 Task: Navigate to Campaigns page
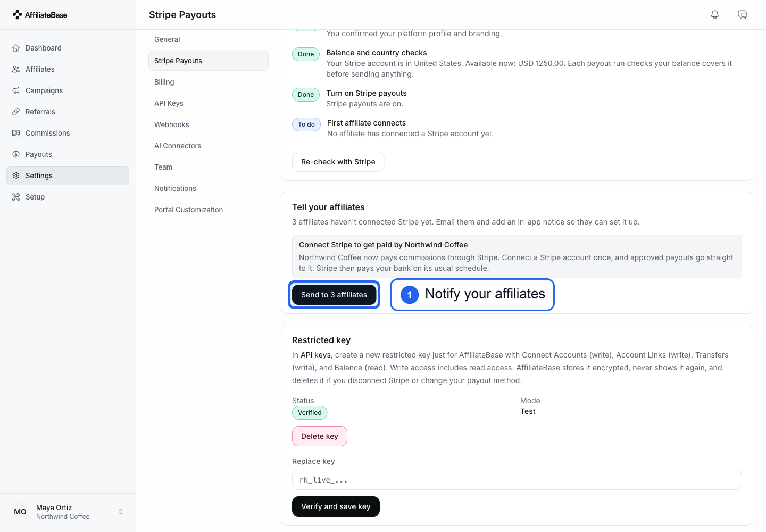click(68, 90)
